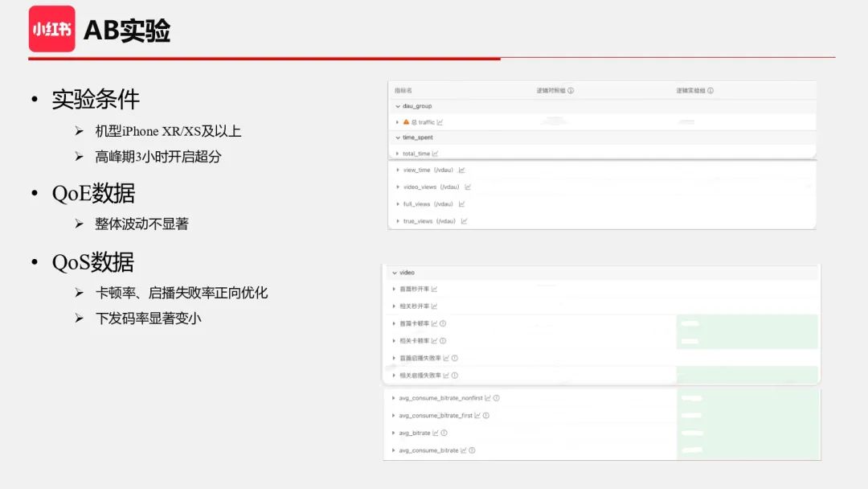The height and width of the screenshot is (489, 868).
Task: Open the trend chart icon for 相关秒开率
Action: tap(435, 306)
